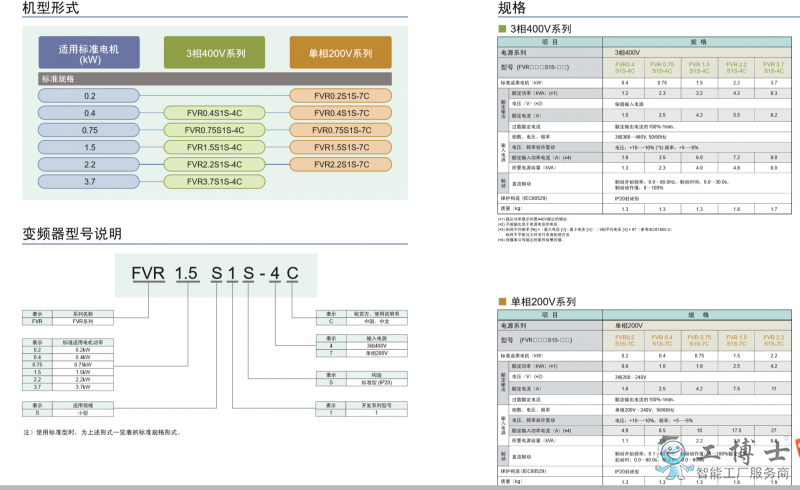The height and width of the screenshot is (490, 800).
Task: Click the blue 0.4 kW pill
Action: (x=89, y=113)
